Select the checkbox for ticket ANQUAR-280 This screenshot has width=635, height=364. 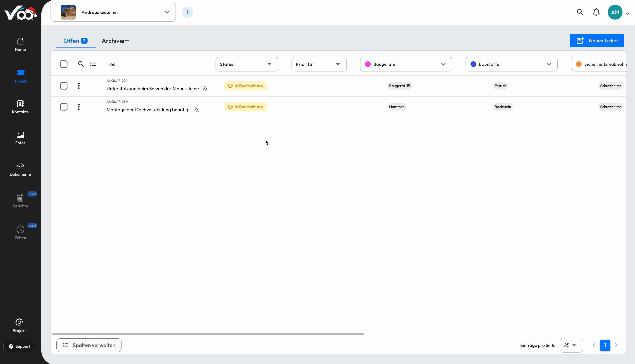pyautogui.click(x=64, y=107)
